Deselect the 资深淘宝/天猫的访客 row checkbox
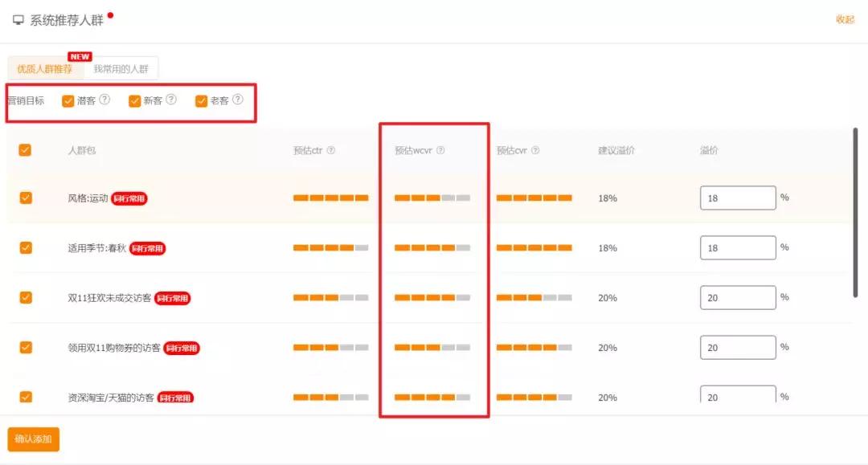868x465 pixels. (x=26, y=397)
